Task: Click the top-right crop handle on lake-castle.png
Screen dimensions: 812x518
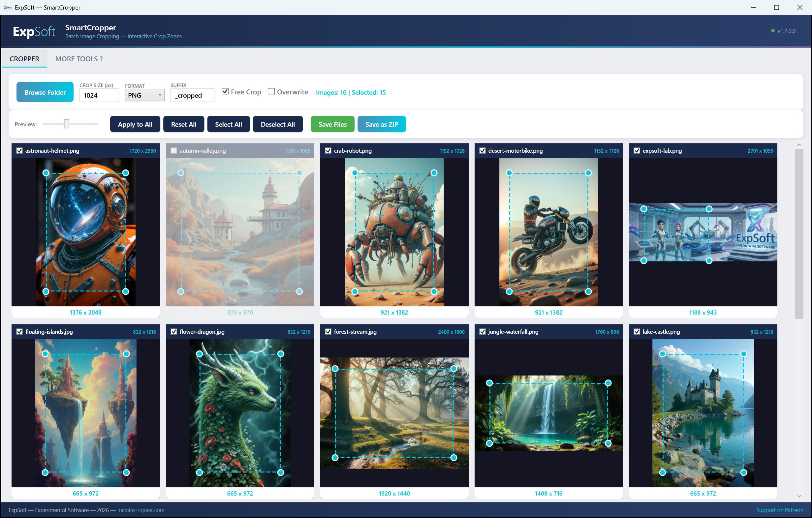Action: [x=744, y=354]
